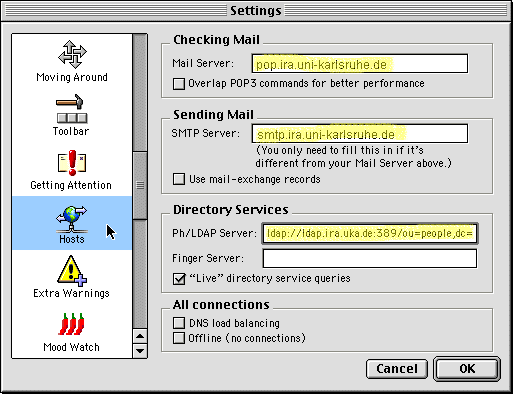Select the Mood Watch chili peppers icon
Viewport: 513px width, 394px height.
pos(71,324)
